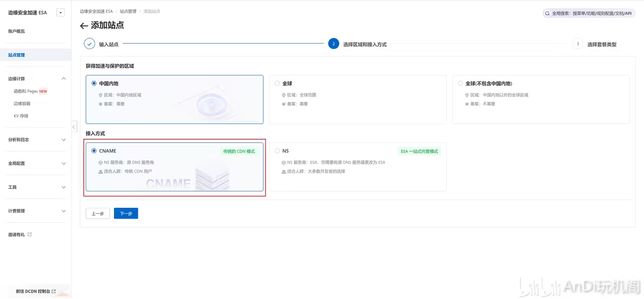This screenshot has height=299, width=644.
Task: Expand the 全局配置 sidebar section
Action: (x=36, y=163)
